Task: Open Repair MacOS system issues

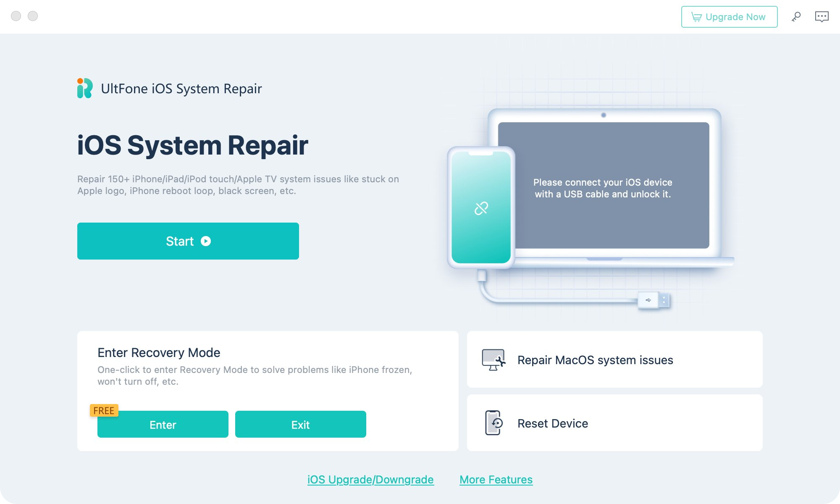Action: [x=615, y=360]
